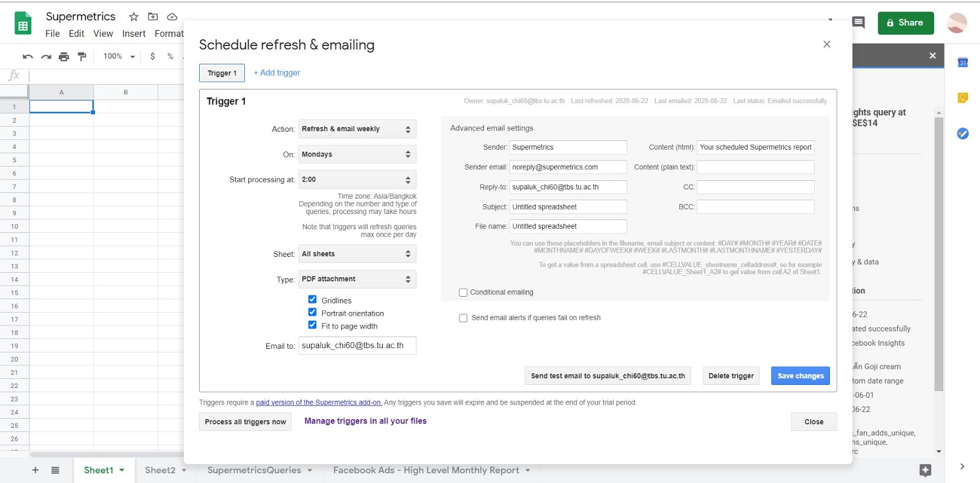Open the comments history icon
The height and width of the screenshot is (483, 980).
[859, 23]
